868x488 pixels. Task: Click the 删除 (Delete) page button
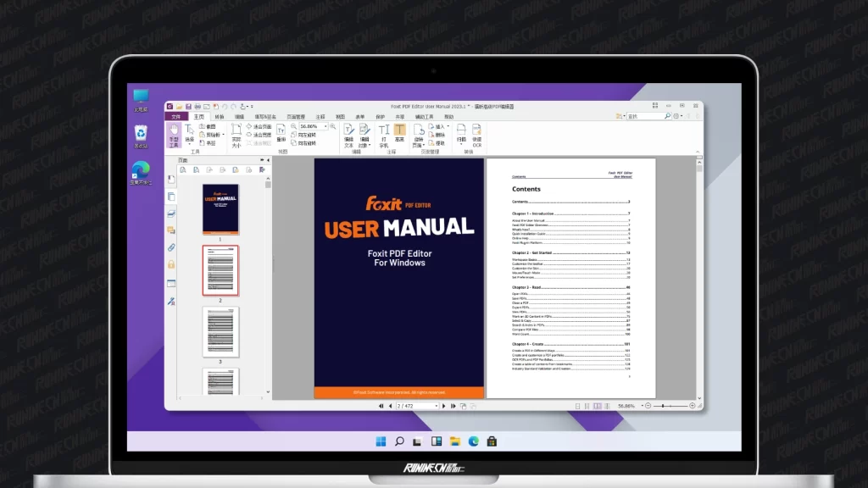[x=437, y=135]
